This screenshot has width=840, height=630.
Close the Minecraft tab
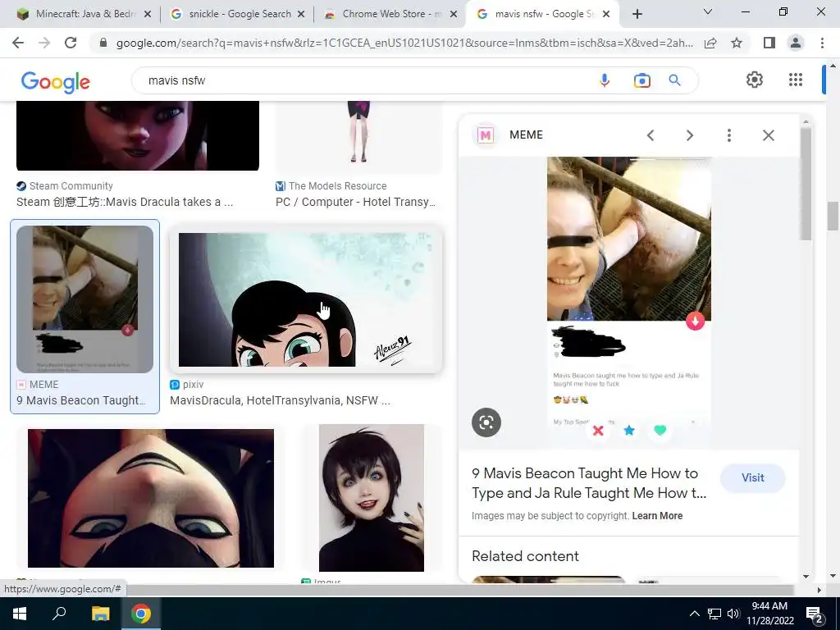point(148,15)
